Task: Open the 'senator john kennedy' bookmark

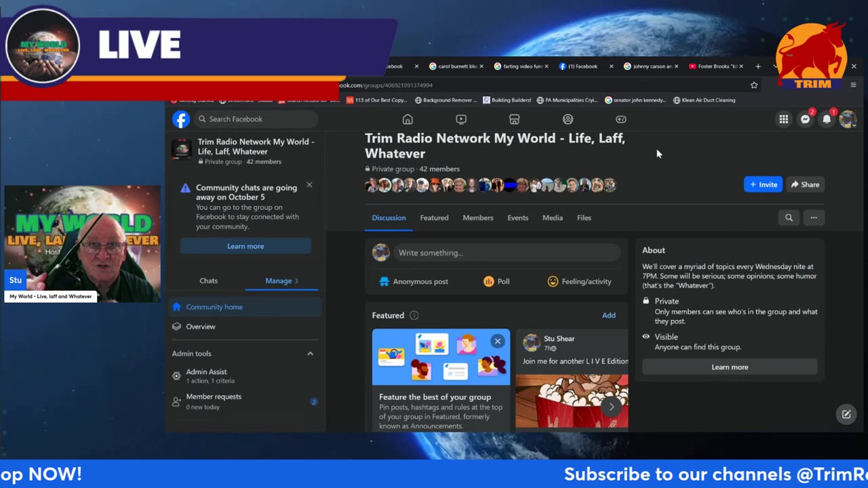Action: 636,100
